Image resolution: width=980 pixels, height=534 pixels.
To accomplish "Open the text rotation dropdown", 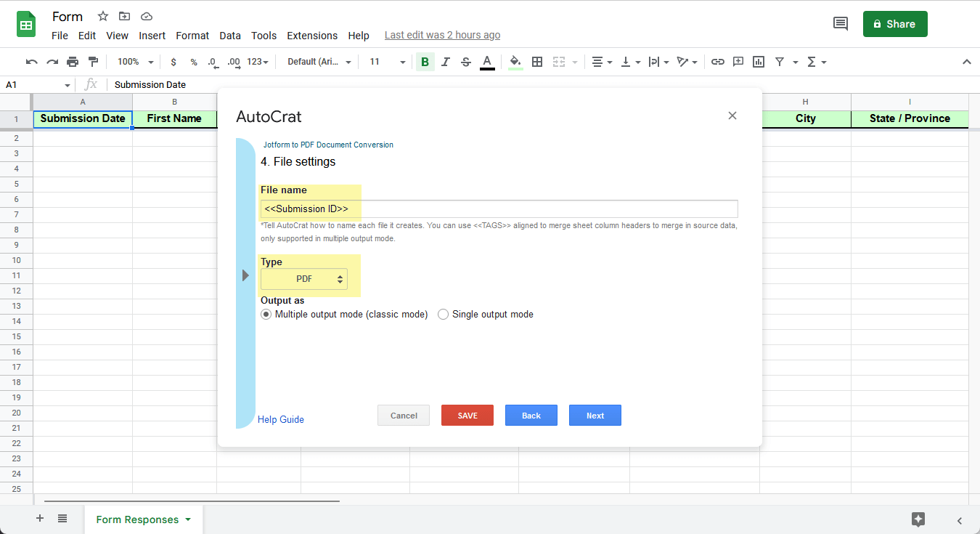I will 687,62.
